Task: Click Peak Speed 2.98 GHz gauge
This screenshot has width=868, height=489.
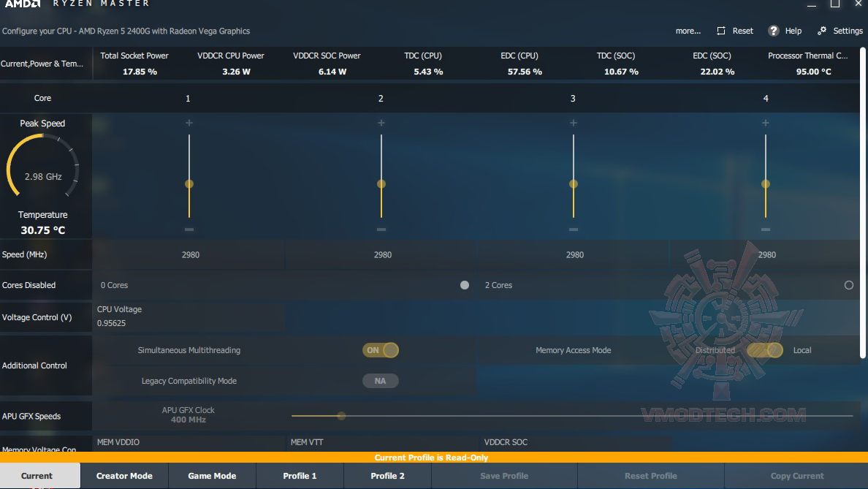Action: [42, 166]
